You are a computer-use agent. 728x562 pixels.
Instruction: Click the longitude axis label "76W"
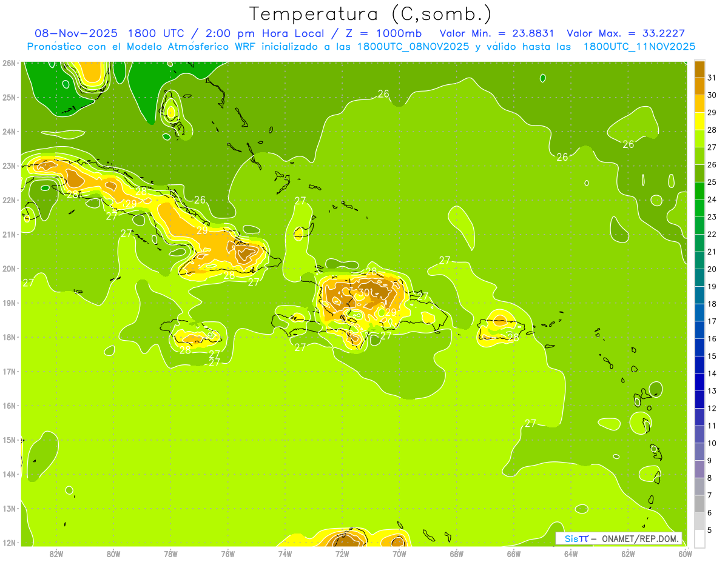[x=227, y=554]
